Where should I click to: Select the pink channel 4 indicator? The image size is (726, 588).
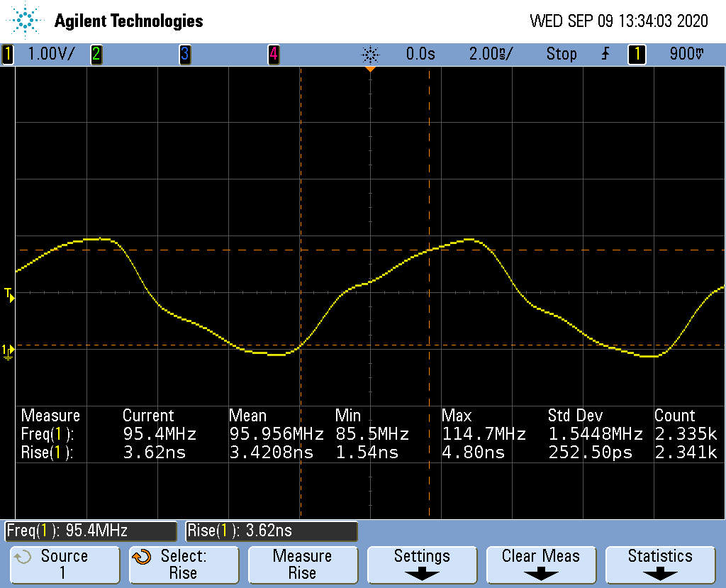click(274, 54)
